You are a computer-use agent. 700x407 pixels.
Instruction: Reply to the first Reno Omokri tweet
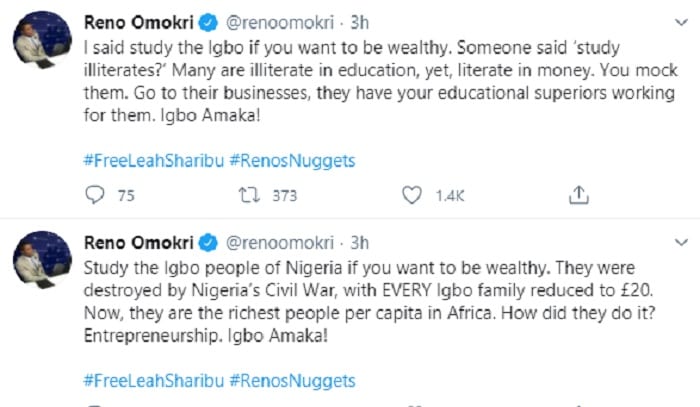click(x=94, y=196)
